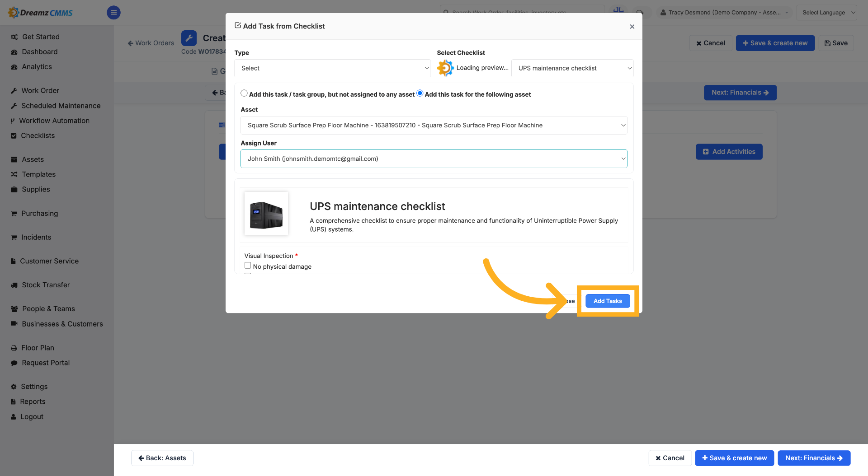Click the bottom Cancel button
Viewport: 868px width, 476px height.
pos(670,458)
